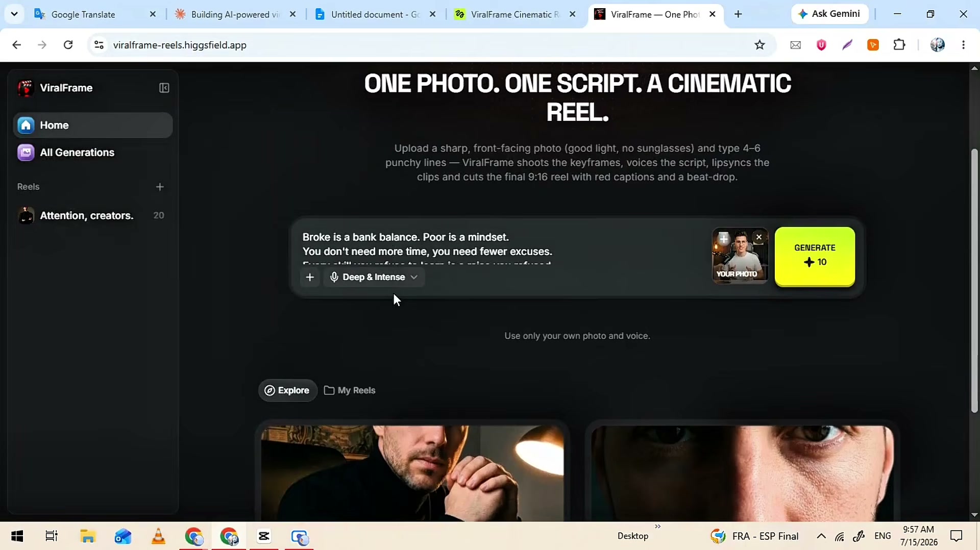View site information icon in address bar
This screenshot has width=980, height=550.
(x=99, y=45)
